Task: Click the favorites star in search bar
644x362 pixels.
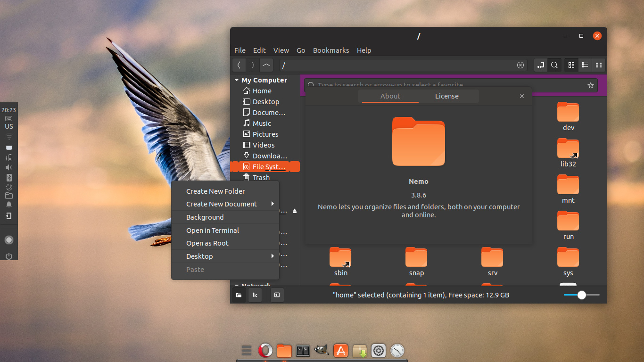Action: coord(590,85)
